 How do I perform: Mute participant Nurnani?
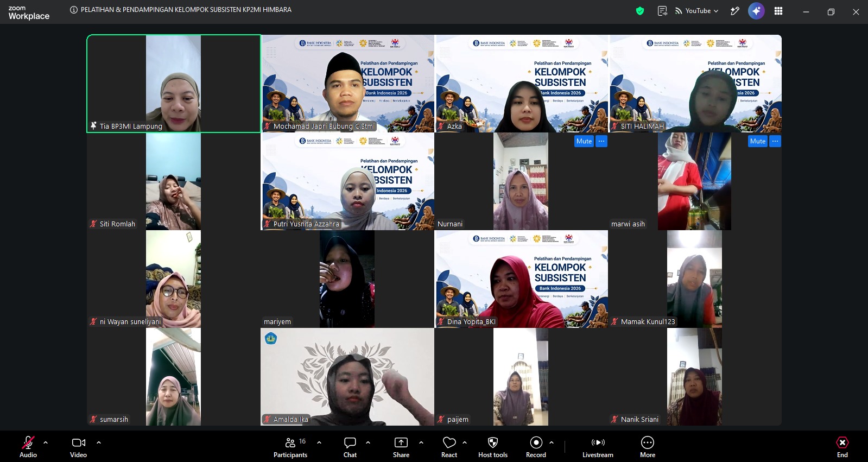pos(584,141)
